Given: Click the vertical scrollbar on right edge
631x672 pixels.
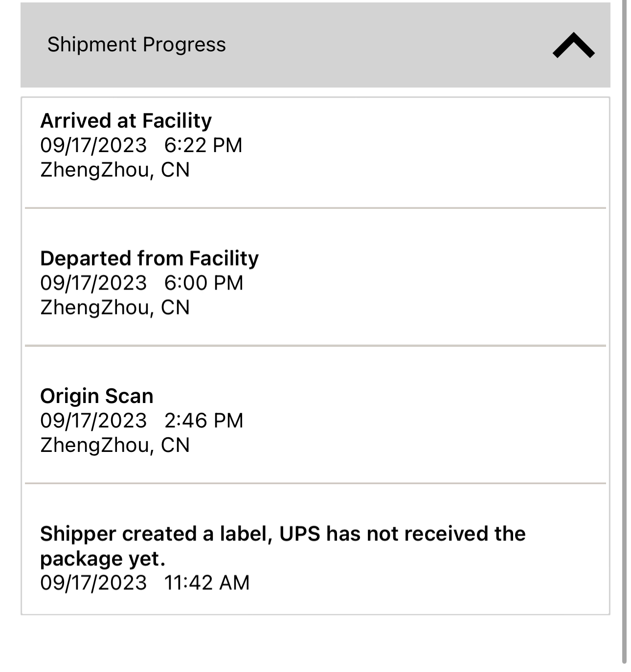Looking at the screenshot, I should 624,333.
